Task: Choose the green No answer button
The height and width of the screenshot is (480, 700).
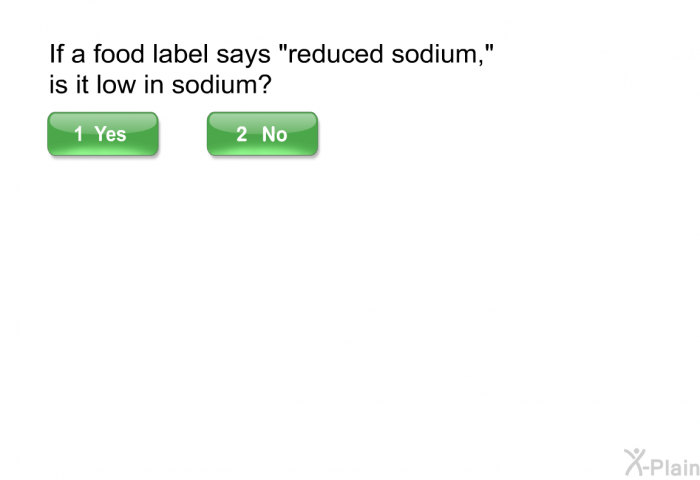Action: point(262,134)
